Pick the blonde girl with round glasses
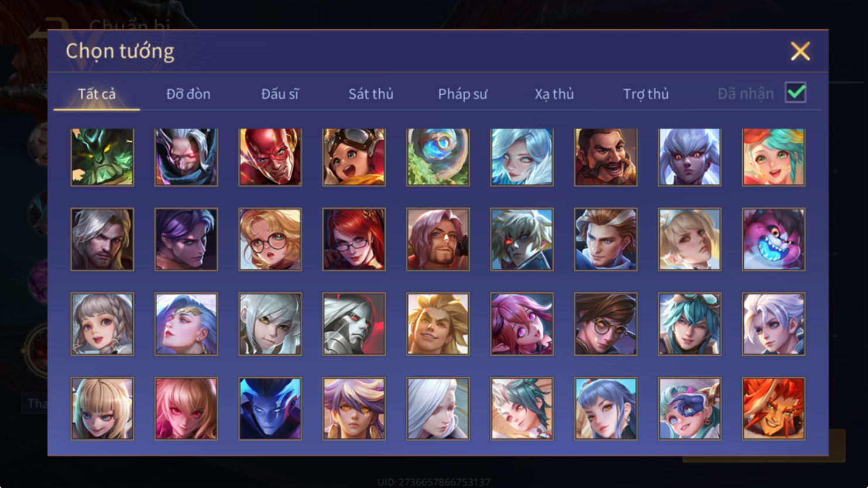This screenshot has width=868, height=488. point(270,239)
